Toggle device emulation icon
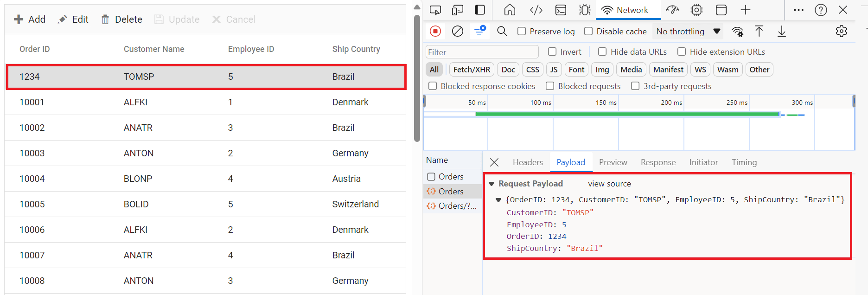The width and height of the screenshot is (868, 295). pos(458,10)
